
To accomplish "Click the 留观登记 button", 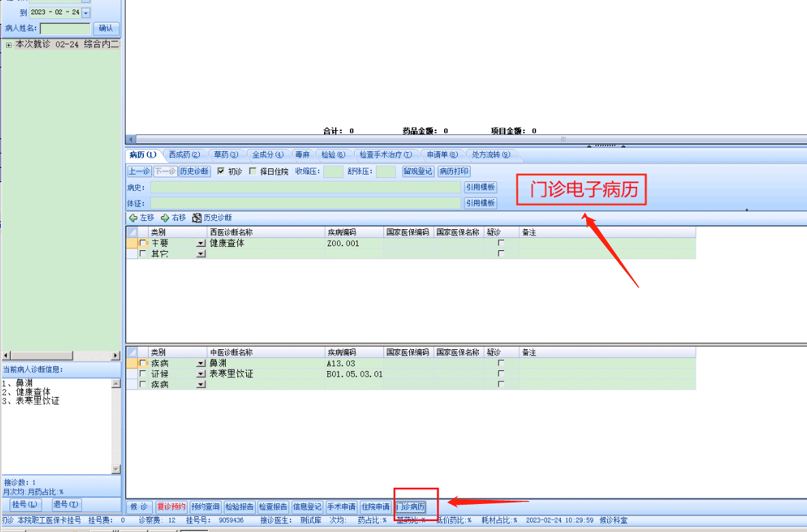I will tap(418, 171).
